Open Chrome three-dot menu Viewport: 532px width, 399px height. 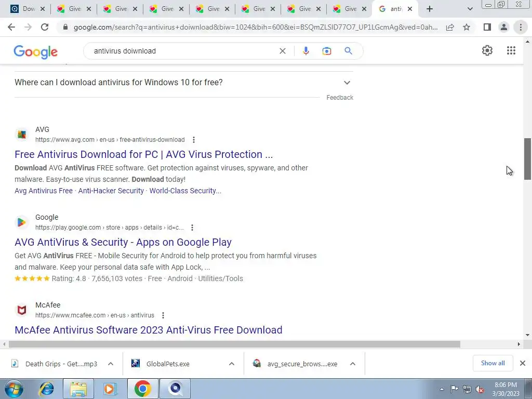(x=521, y=27)
